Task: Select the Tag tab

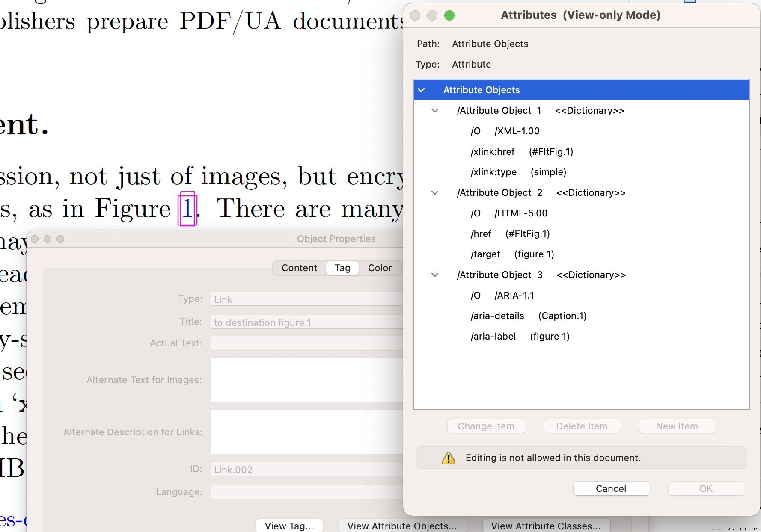Action: (342, 268)
